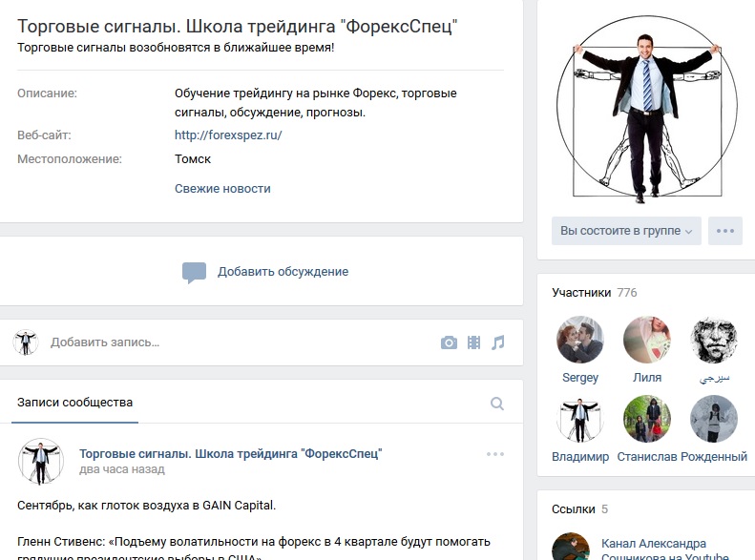The height and width of the screenshot is (560, 755).
Task: Click the member name 'Владимир'
Action: pos(580,457)
